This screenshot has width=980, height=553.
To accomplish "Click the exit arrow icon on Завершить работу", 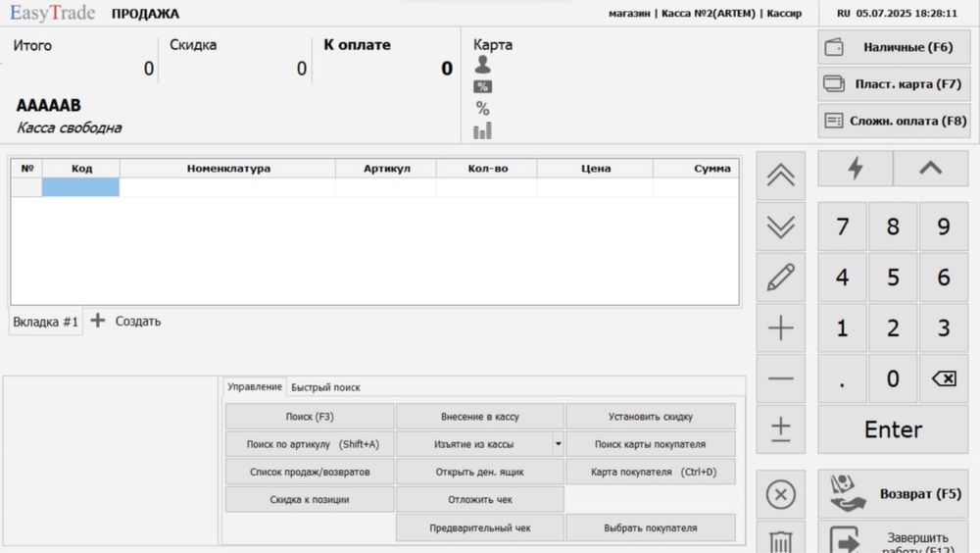I will (x=846, y=540).
